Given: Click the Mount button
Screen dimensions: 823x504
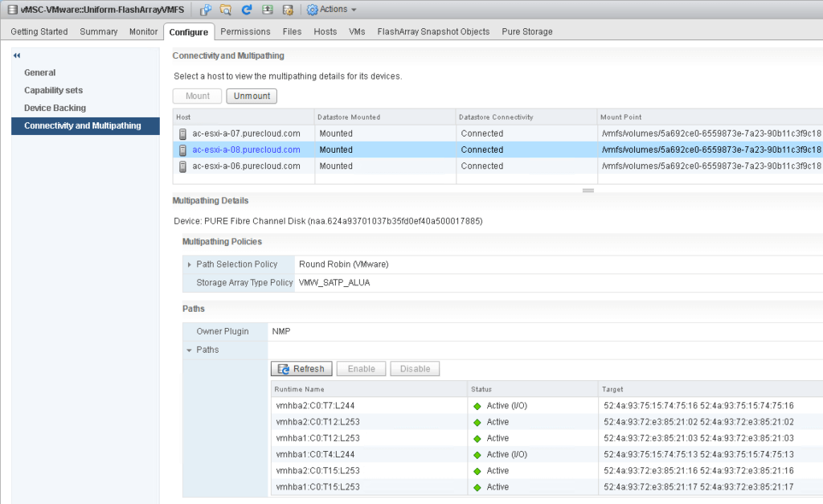Looking at the screenshot, I should 198,96.
